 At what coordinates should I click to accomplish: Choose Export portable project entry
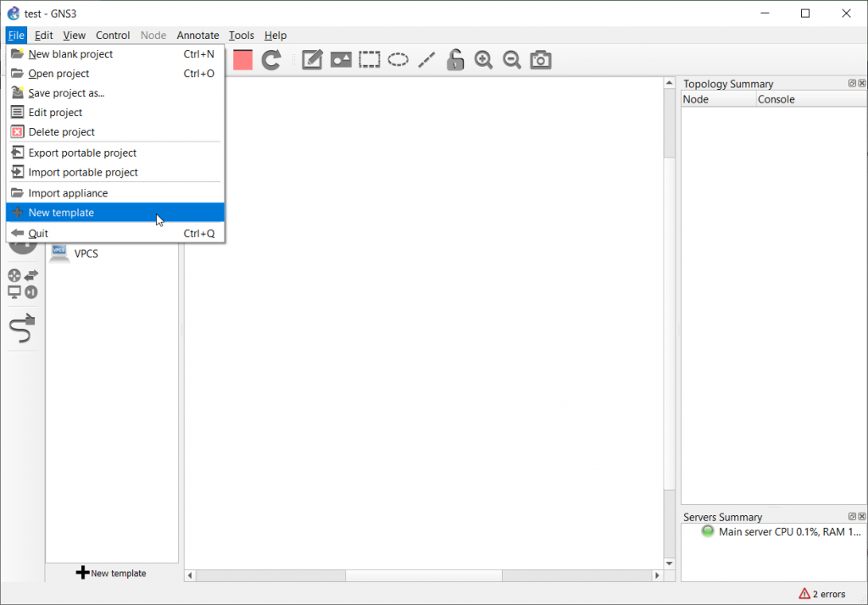pos(115,153)
